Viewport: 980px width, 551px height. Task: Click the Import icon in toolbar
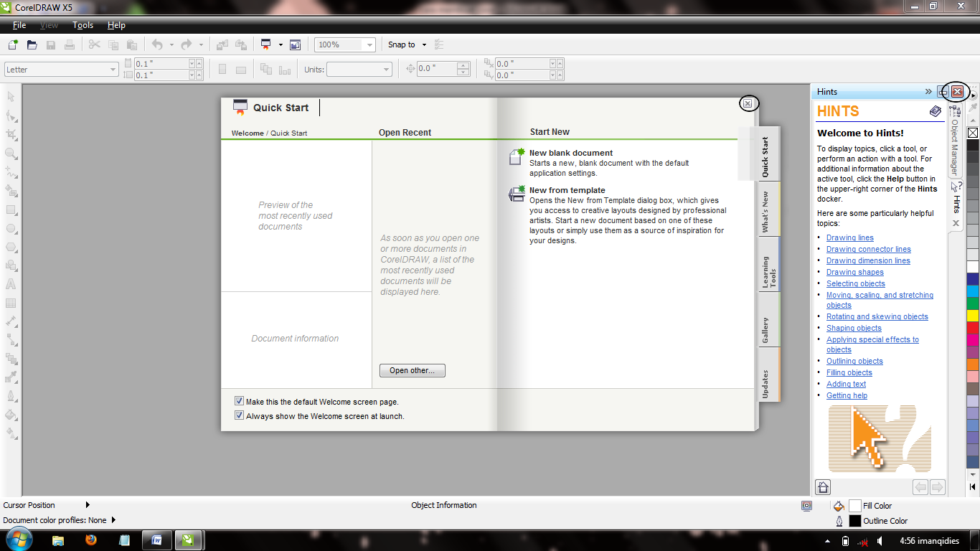[x=222, y=44]
